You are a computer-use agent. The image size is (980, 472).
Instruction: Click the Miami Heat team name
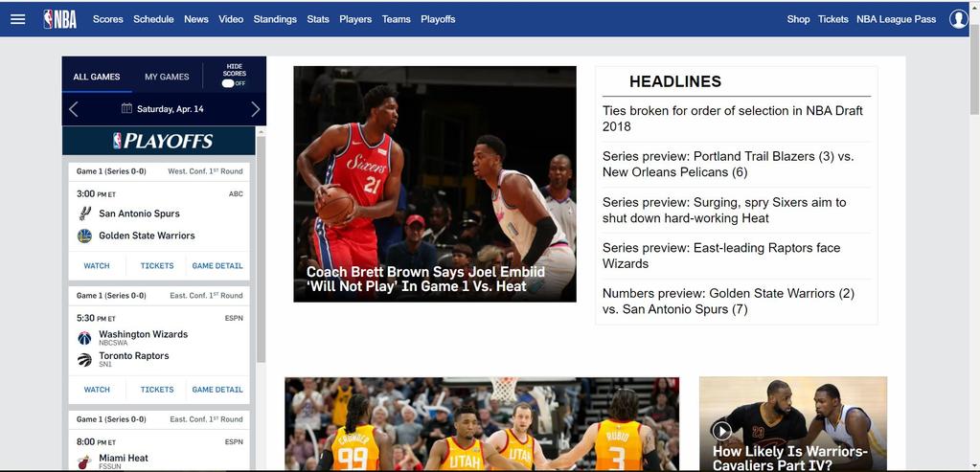[x=124, y=459]
